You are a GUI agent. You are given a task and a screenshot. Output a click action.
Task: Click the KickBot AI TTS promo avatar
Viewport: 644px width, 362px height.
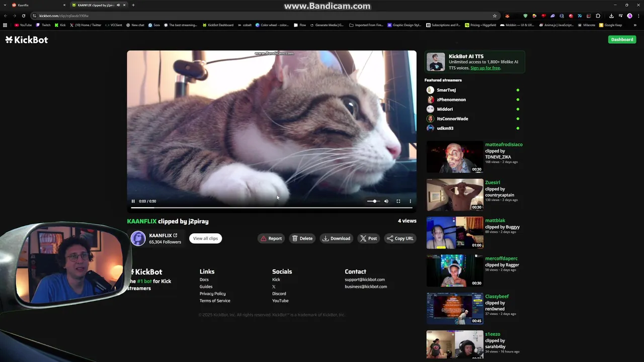point(436,62)
